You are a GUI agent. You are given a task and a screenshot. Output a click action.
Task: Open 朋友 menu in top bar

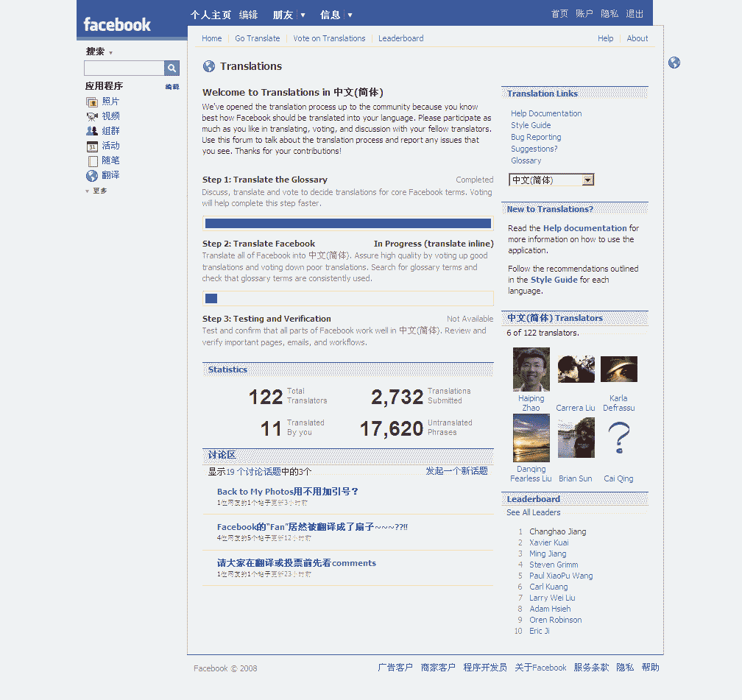[283, 15]
